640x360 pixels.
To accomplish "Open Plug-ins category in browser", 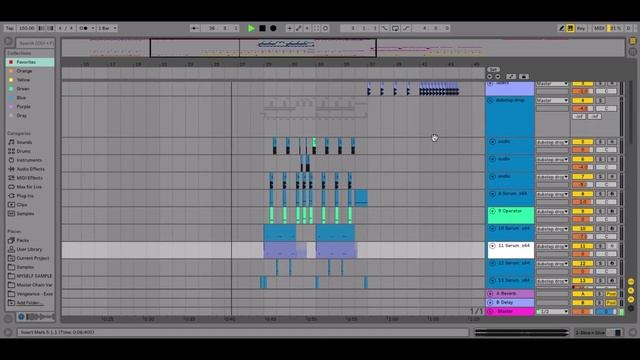I will click(x=30, y=196).
